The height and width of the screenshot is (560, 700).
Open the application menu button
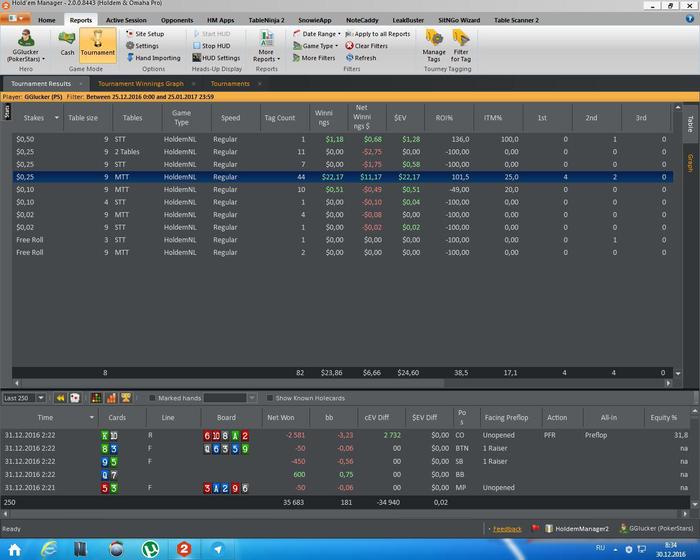[x=15, y=19]
